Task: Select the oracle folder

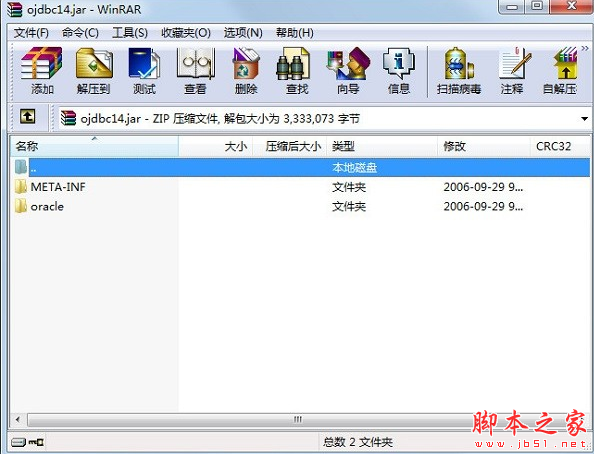Action: pos(47,207)
